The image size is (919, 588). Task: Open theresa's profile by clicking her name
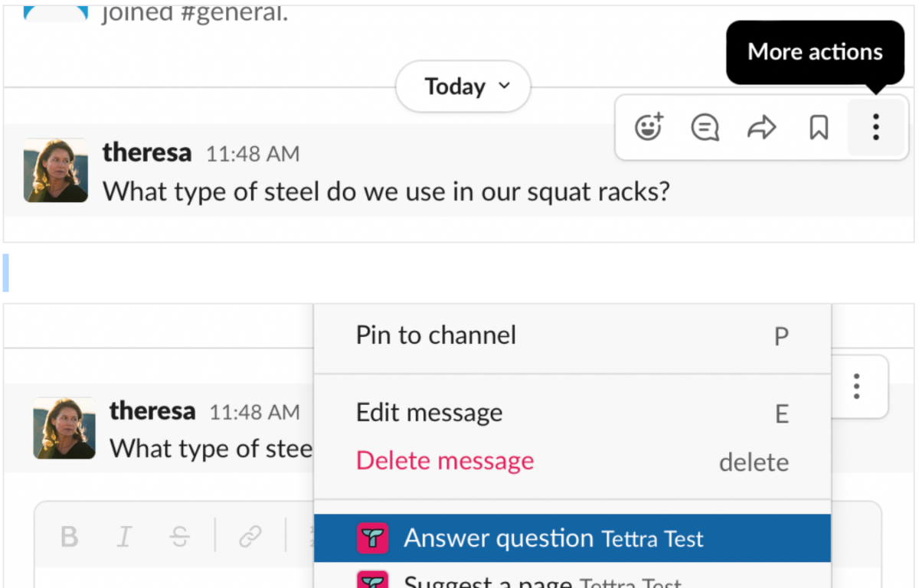pos(147,152)
